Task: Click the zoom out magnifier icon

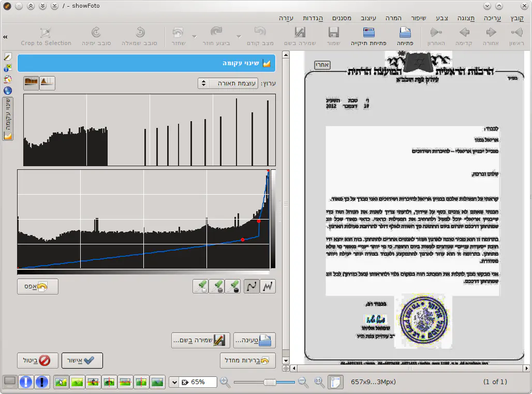Action: tap(303, 382)
